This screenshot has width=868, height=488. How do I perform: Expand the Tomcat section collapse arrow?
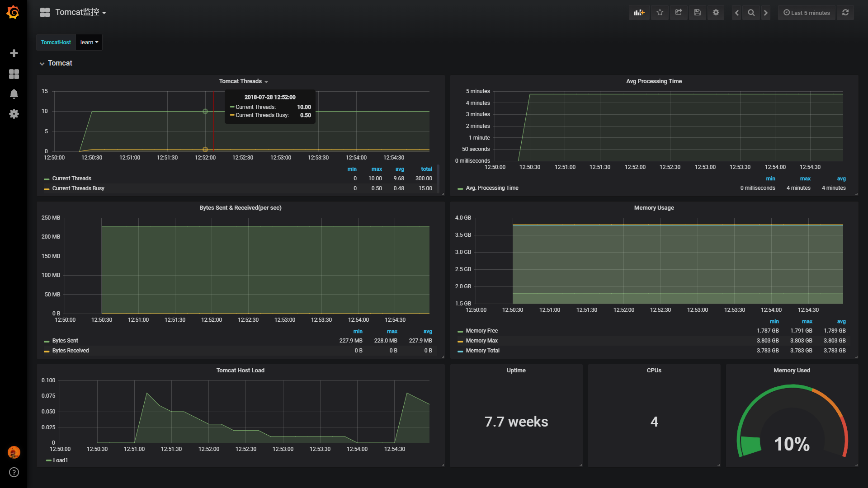[x=42, y=63]
